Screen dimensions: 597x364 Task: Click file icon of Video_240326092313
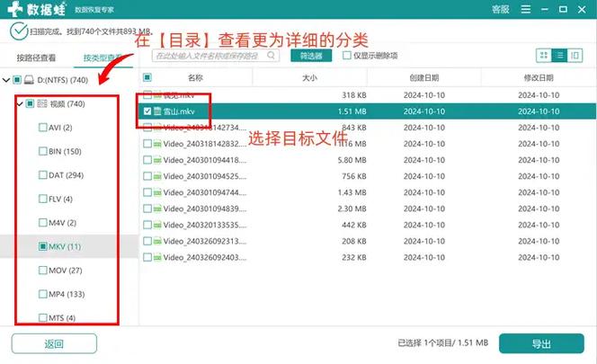(157, 241)
